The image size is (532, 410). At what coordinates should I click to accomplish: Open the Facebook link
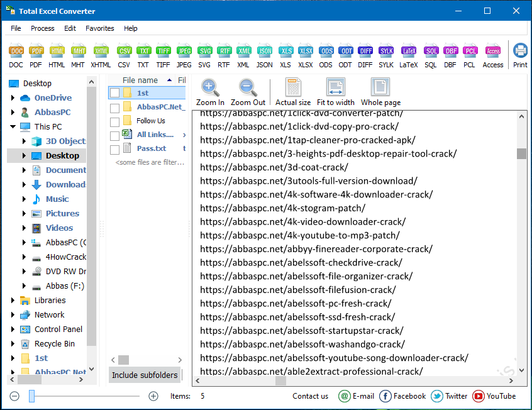click(x=402, y=396)
